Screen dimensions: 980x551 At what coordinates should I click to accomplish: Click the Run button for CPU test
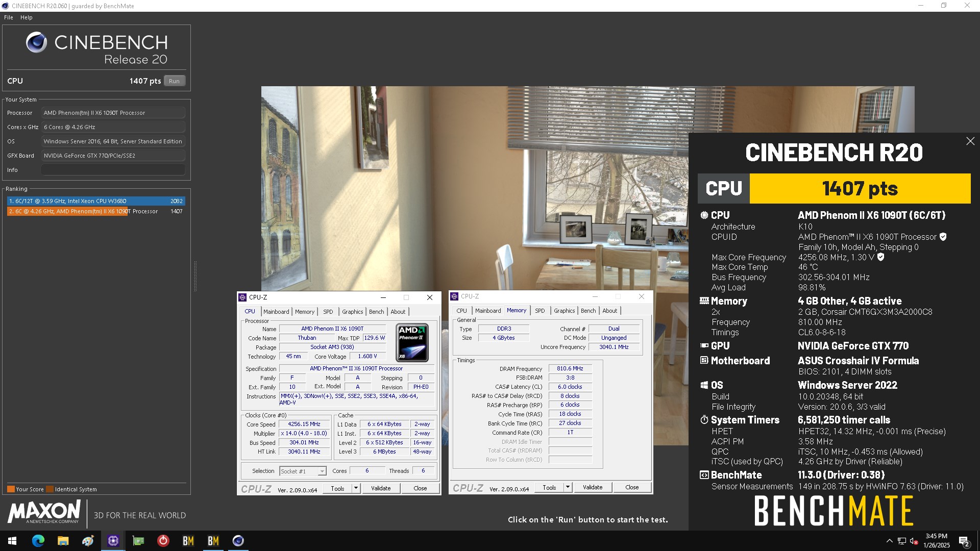[x=175, y=81]
